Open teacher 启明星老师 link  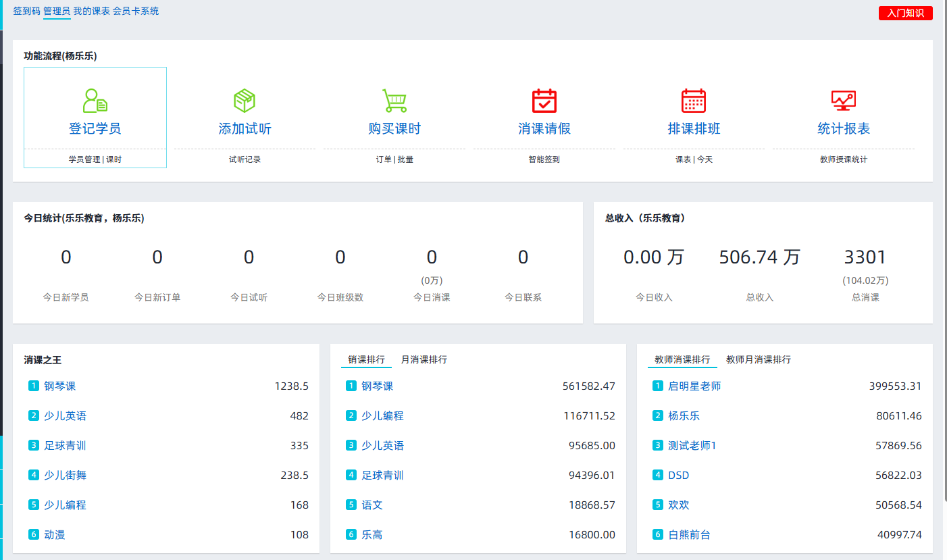click(694, 386)
